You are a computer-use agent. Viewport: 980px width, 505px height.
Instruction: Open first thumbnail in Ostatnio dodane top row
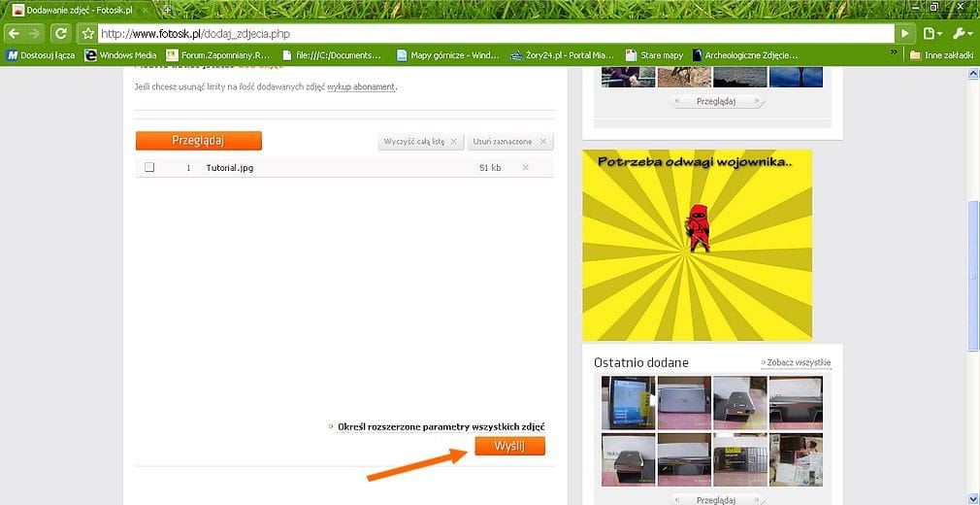(x=628, y=402)
